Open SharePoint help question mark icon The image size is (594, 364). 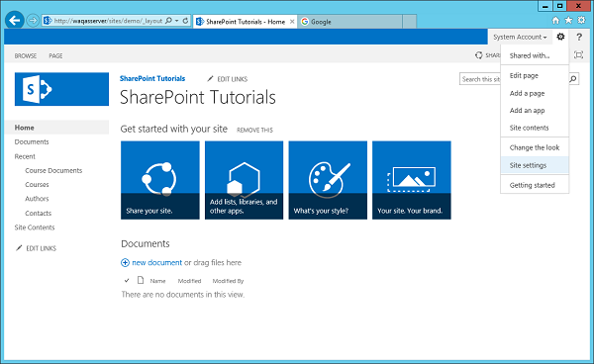(579, 37)
